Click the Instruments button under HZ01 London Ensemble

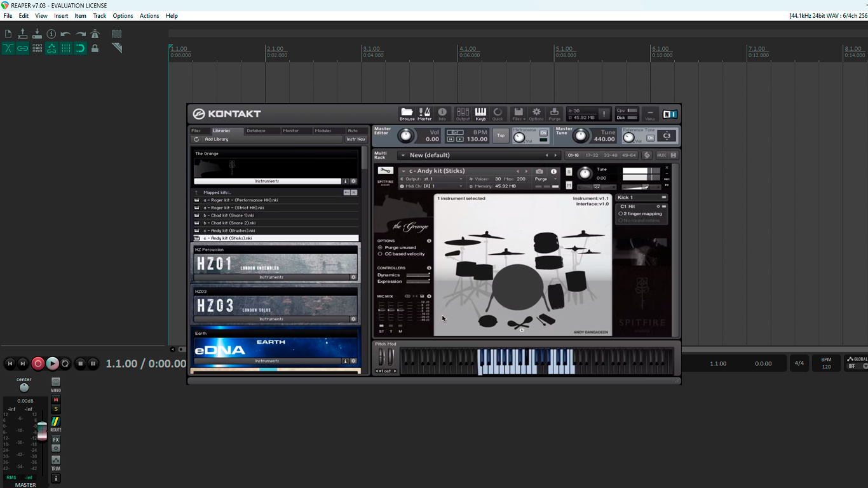click(271, 277)
